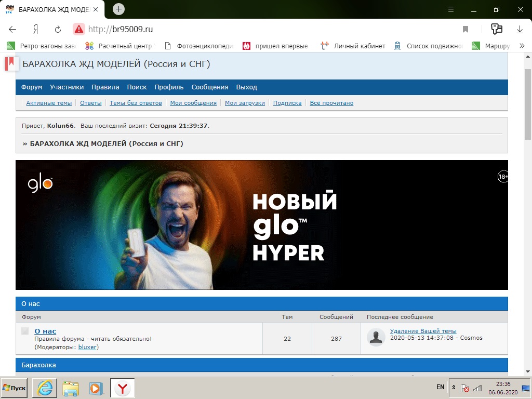The image size is (532, 399).
Task: Bookmark the page with the bookmark icon
Action: coord(465,30)
